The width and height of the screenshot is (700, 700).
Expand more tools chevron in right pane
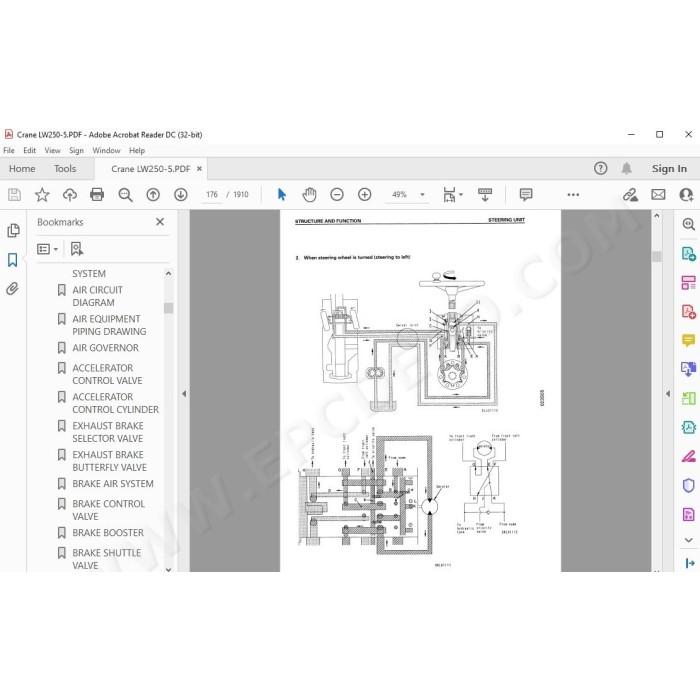[689, 540]
